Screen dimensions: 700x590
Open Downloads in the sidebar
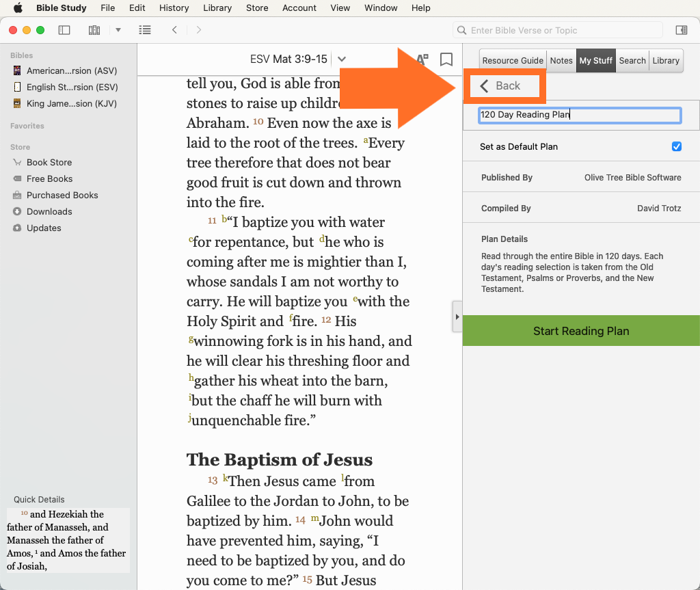click(49, 211)
